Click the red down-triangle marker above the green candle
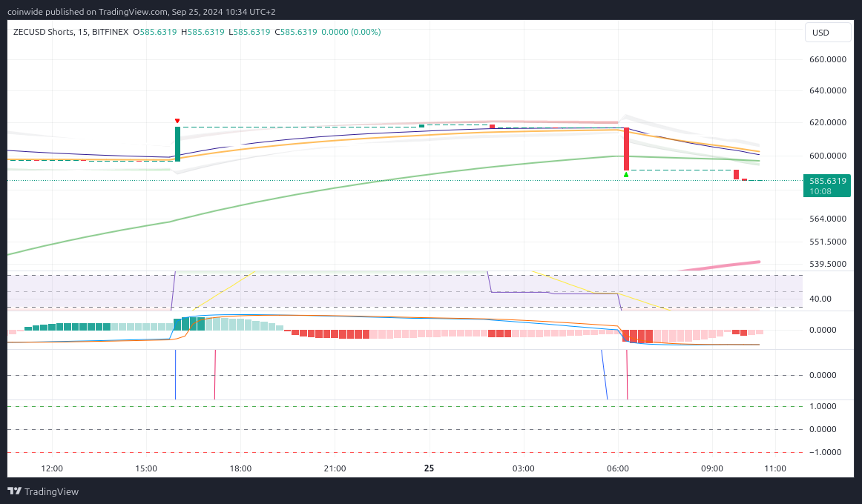Screen dimensions: 862x504 [177, 121]
